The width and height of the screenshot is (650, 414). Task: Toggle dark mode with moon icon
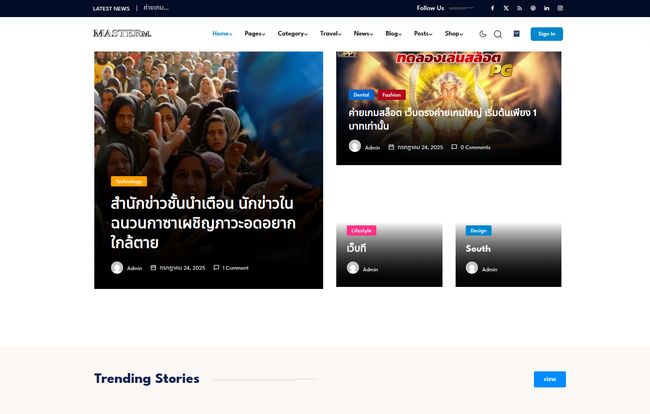483,34
